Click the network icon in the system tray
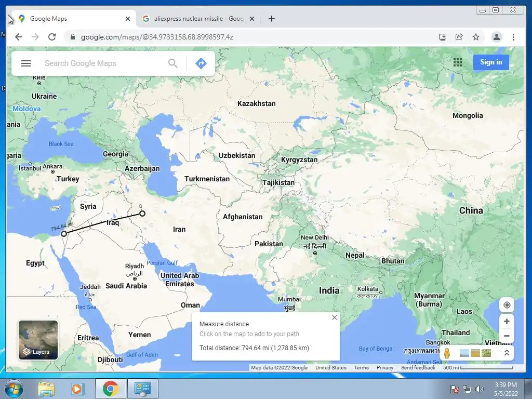The width and height of the screenshot is (532, 399). [467, 389]
